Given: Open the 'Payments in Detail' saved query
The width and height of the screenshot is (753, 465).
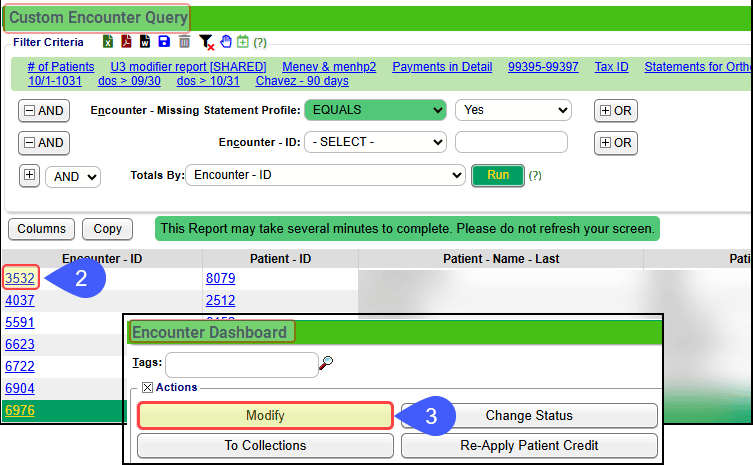Looking at the screenshot, I should click(x=442, y=67).
